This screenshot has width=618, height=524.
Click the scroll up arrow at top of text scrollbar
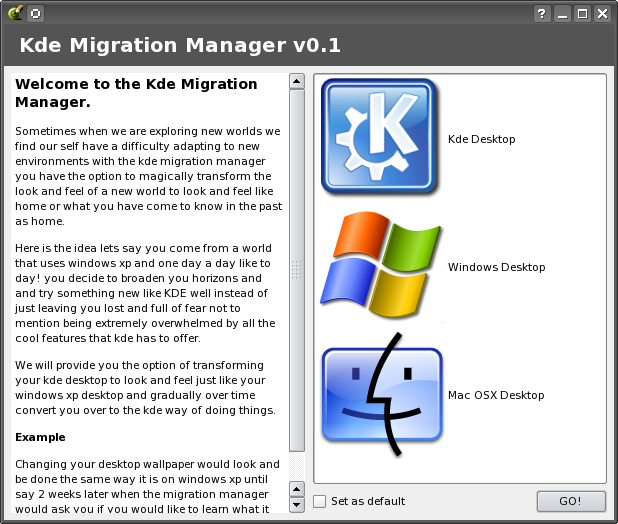point(297,82)
